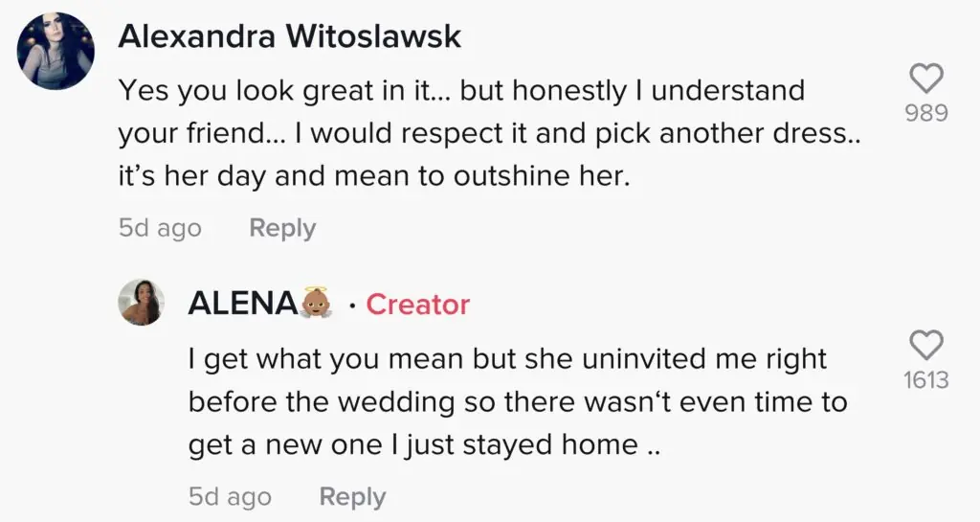Click "just stayed home" in ALENA's reply

click(x=545, y=444)
